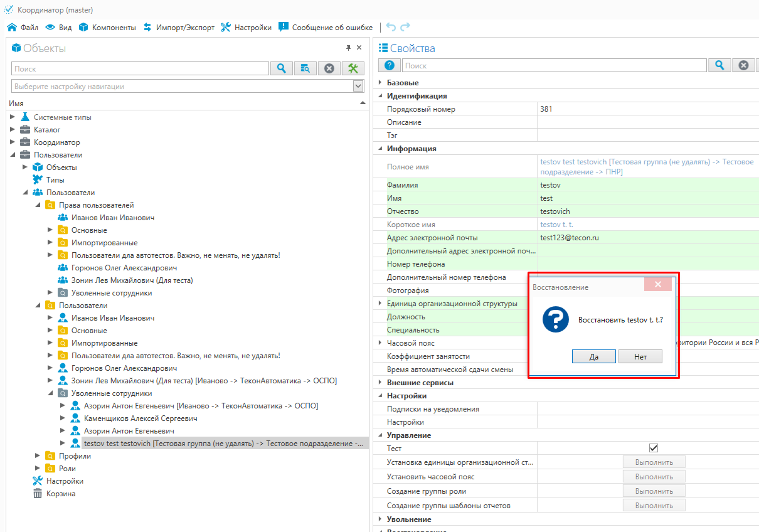
Task: Open the Корзина trash item
Action: click(x=61, y=494)
